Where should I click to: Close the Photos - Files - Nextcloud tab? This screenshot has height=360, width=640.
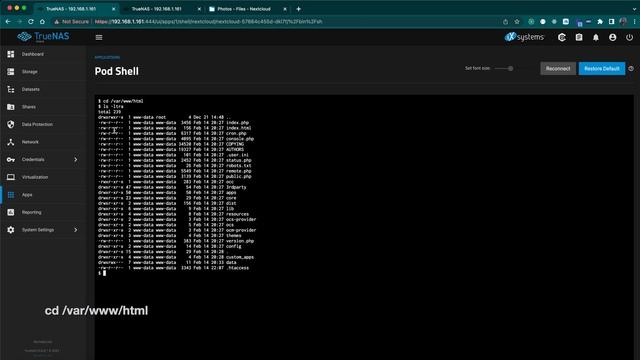(x=285, y=9)
